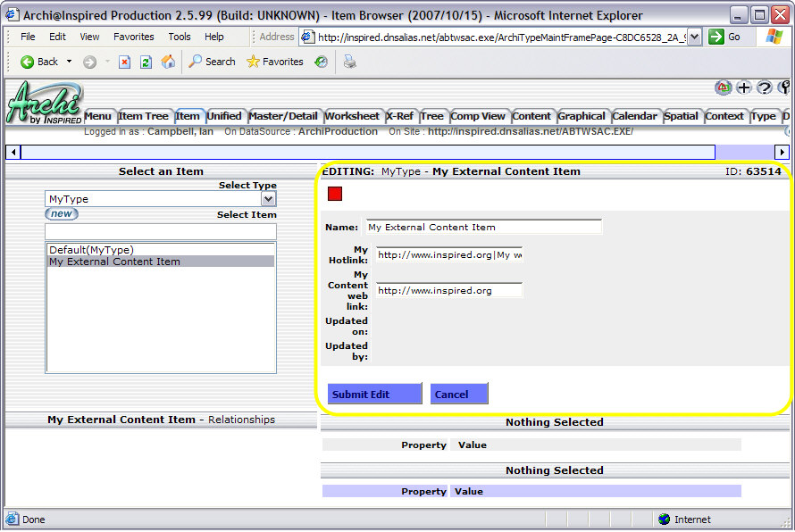The width and height of the screenshot is (795, 532).
Task: Click the Archi plus icon
Action: click(743, 87)
